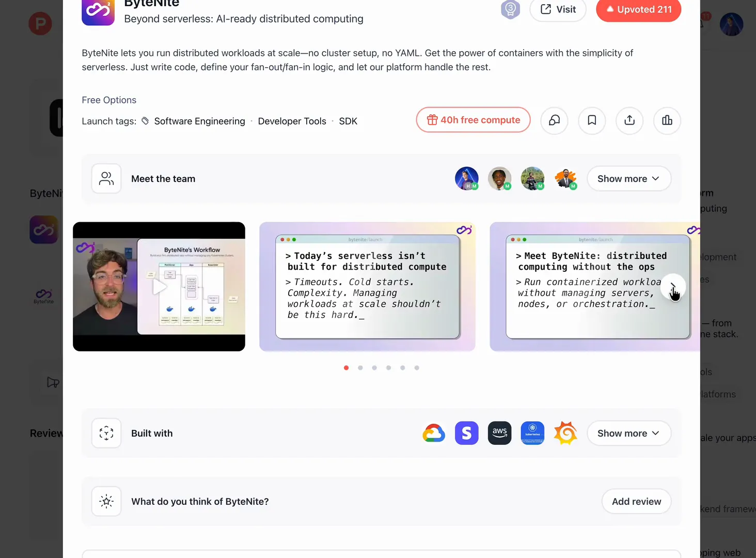Click the Add review button

point(636,502)
